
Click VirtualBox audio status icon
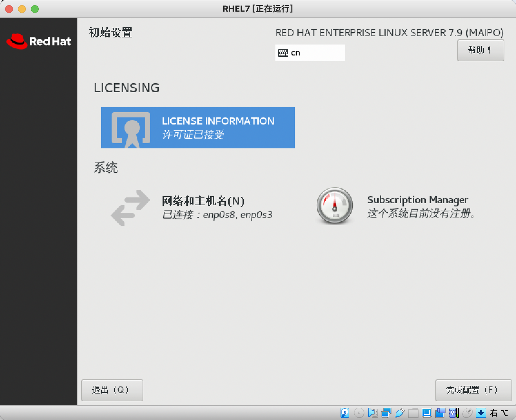[372, 413]
